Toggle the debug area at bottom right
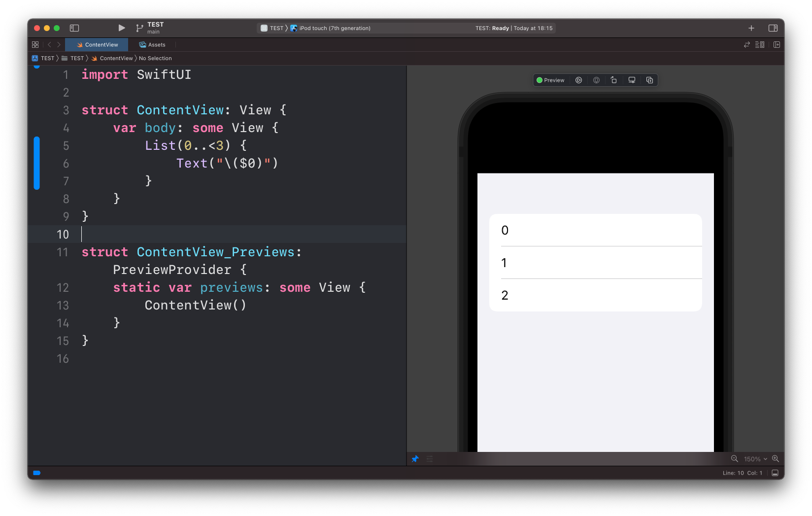The image size is (812, 516). (x=775, y=473)
